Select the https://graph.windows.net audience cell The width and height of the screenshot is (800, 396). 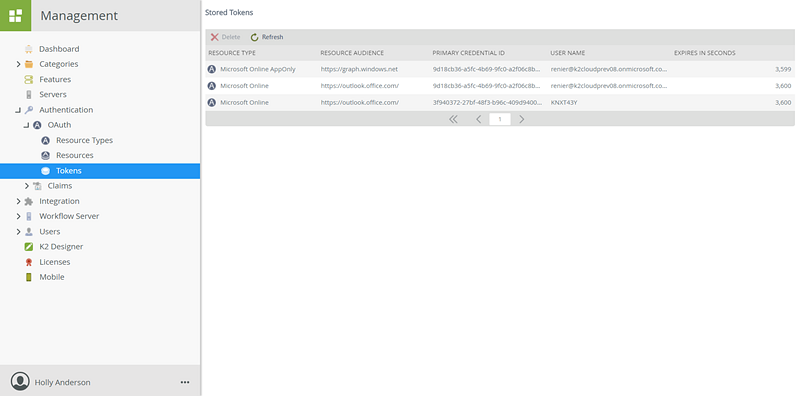(x=359, y=69)
